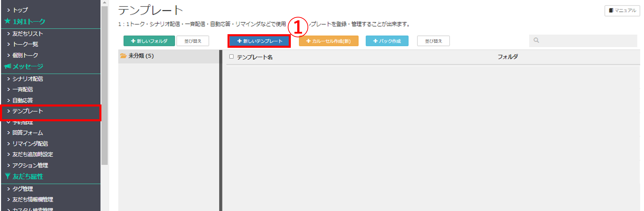Click the 1対1トーク section heading

(x=29, y=21)
